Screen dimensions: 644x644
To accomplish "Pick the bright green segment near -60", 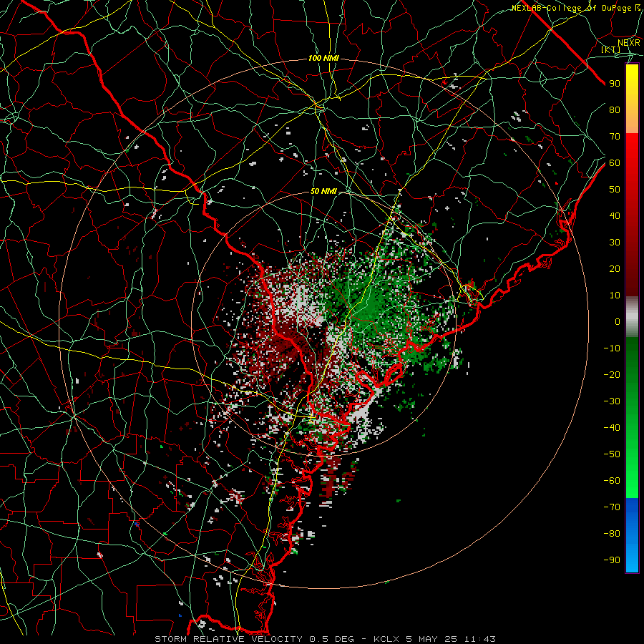I will 632,487.
